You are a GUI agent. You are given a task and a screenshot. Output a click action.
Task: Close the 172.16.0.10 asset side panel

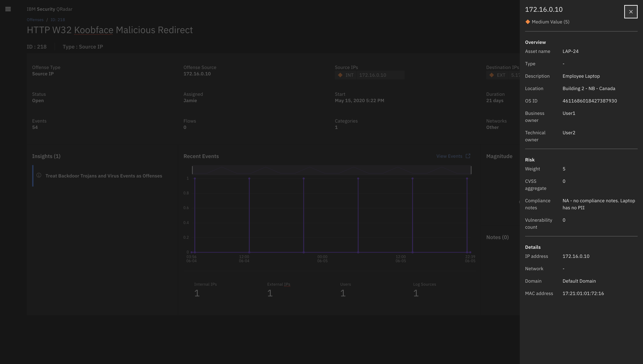tap(630, 12)
